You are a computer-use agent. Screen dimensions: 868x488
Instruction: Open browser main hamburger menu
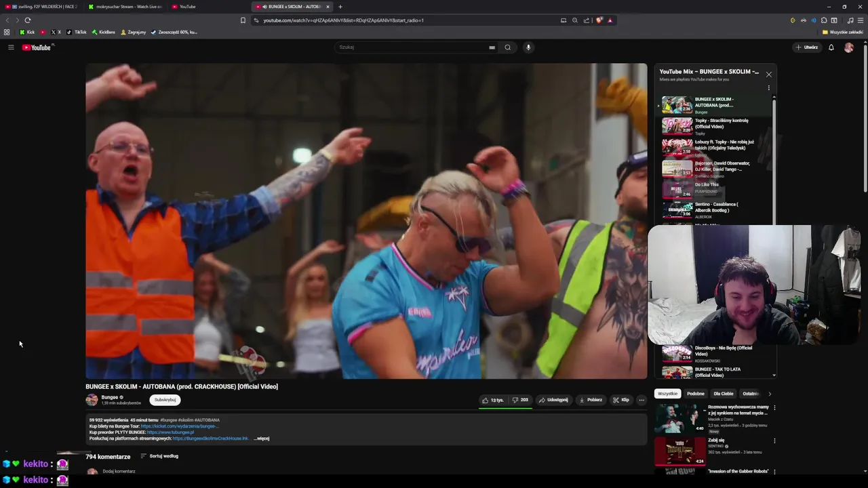pyautogui.click(x=860, y=20)
